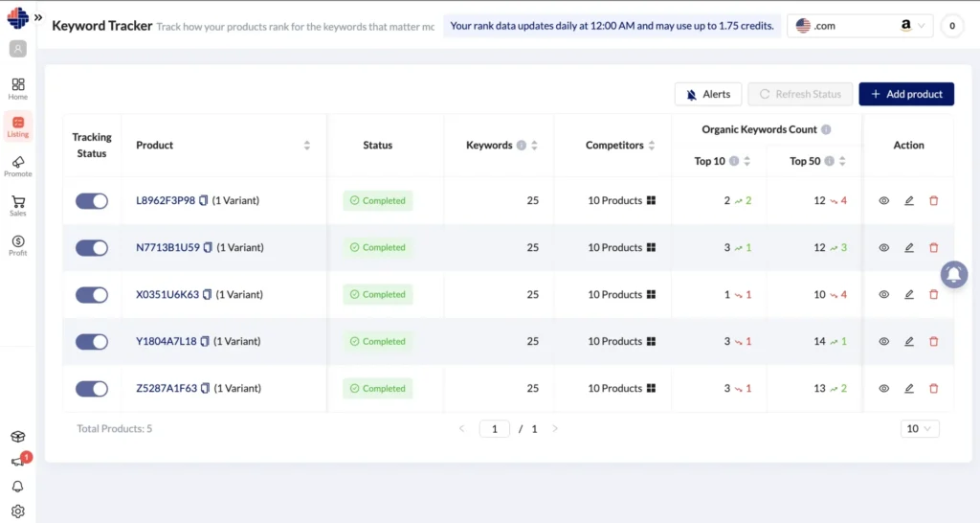Show Keywords column info tooltip icon

coord(522,146)
